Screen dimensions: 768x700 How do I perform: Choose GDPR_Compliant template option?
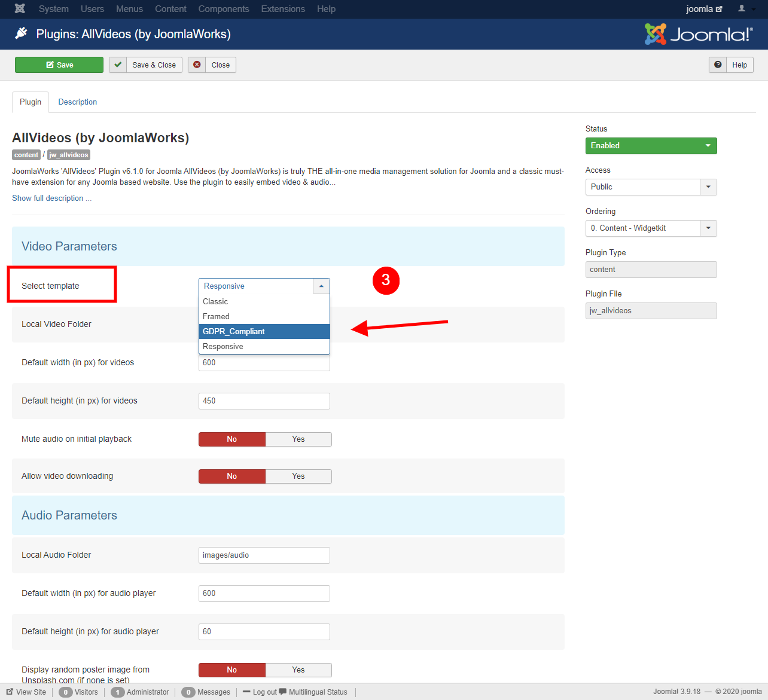(264, 332)
